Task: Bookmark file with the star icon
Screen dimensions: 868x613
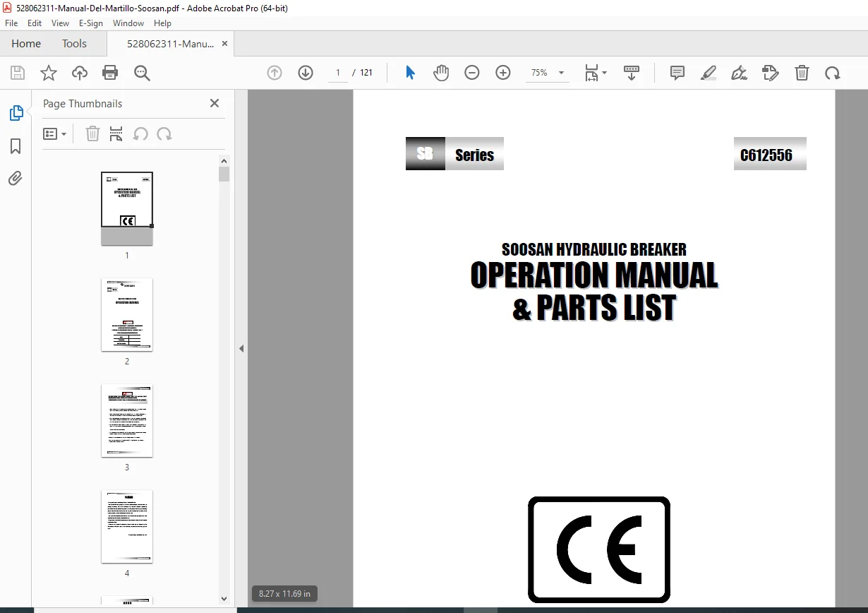Action: point(48,73)
